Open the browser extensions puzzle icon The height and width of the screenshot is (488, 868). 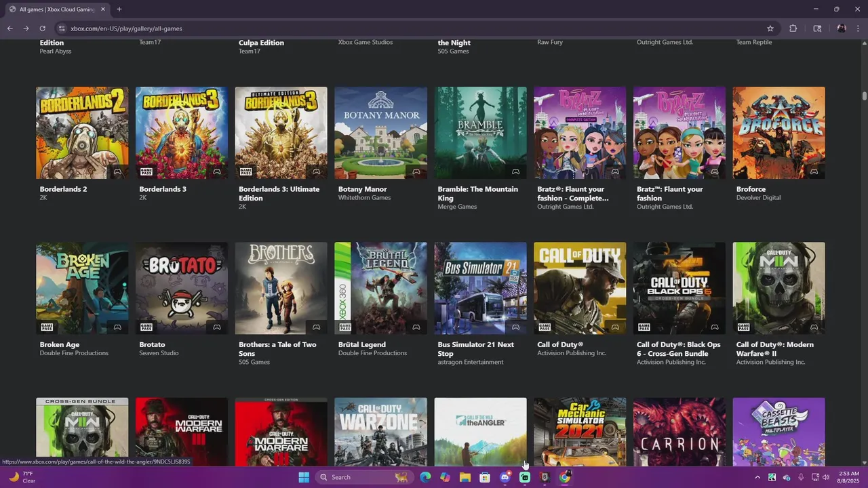793,28
